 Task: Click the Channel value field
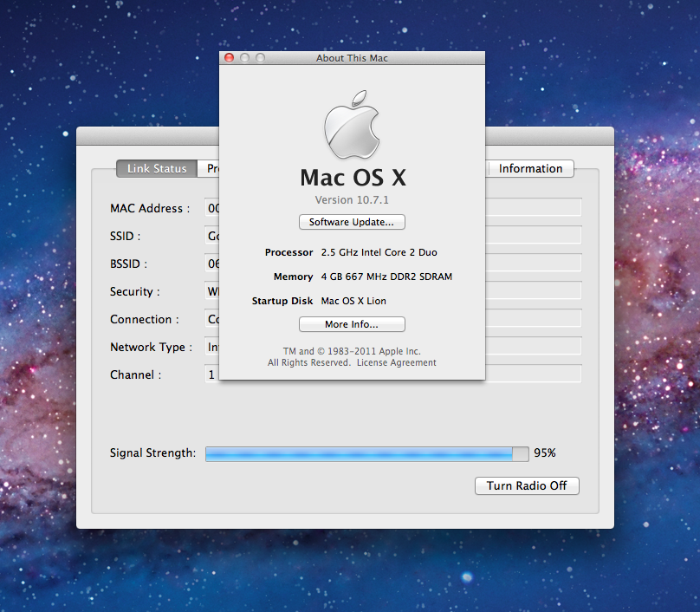coord(211,374)
